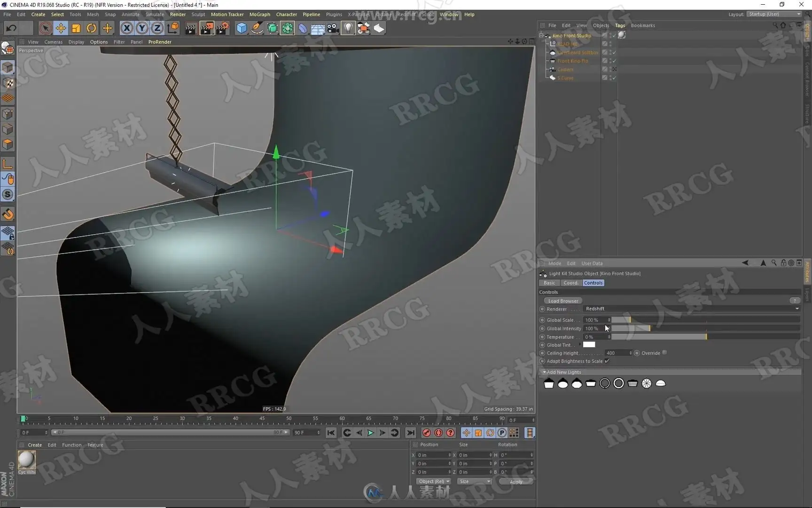Viewport: 812px width, 508px height.
Task: Toggle Adapt Brightness to Scale checkbox
Action: tap(607, 361)
